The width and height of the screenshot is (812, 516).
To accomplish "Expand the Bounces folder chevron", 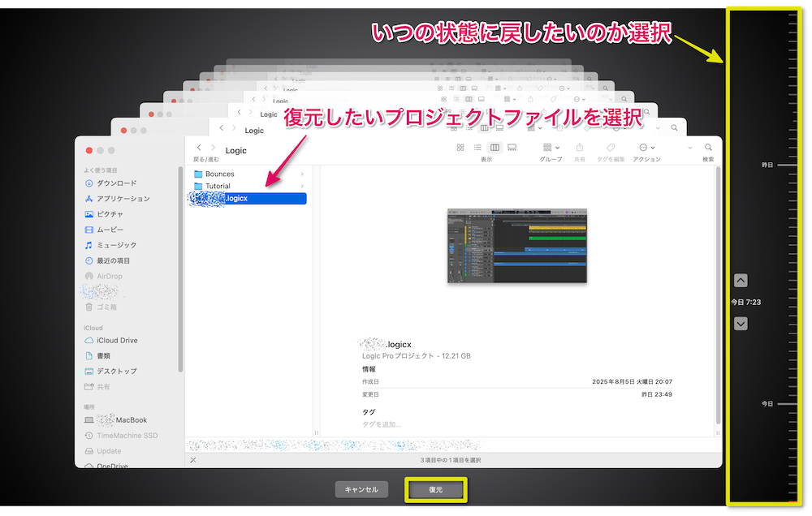I will tap(302, 174).
